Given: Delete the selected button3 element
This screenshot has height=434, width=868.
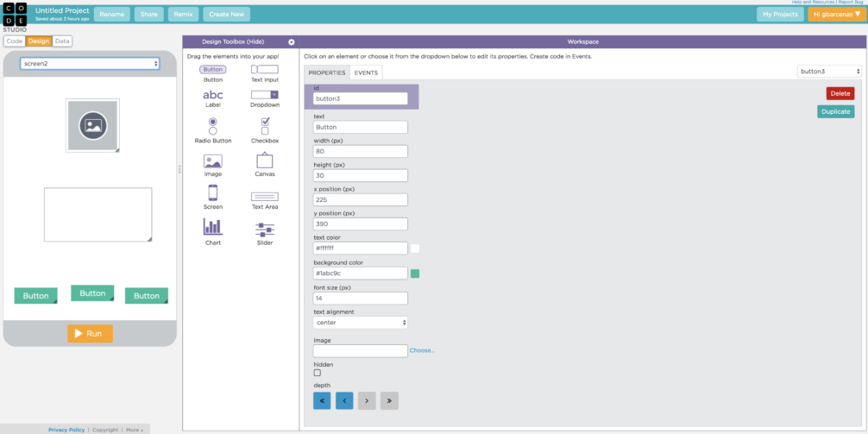Looking at the screenshot, I should [840, 93].
